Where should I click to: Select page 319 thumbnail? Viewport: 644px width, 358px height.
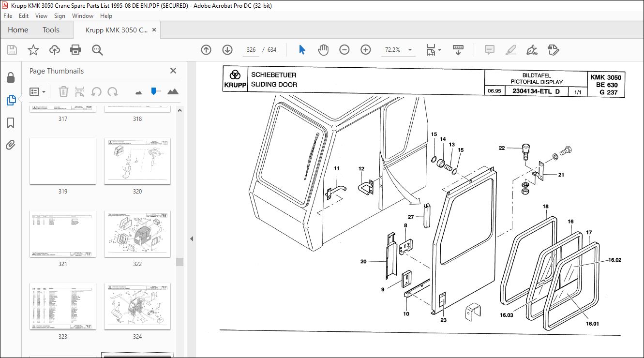pyautogui.click(x=63, y=161)
